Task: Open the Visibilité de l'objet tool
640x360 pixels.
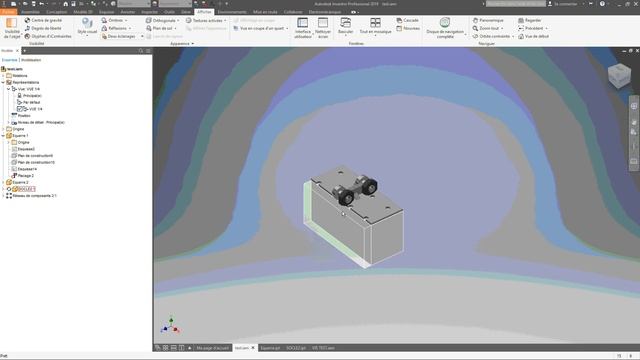Action: coord(11,28)
